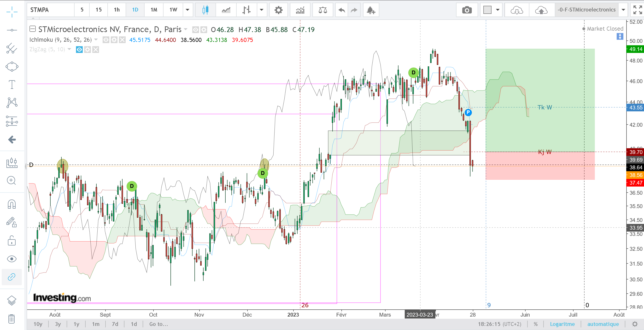Toggle hide all drawings eye icon
The width and height of the screenshot is (644, 330).
(12, 259)
